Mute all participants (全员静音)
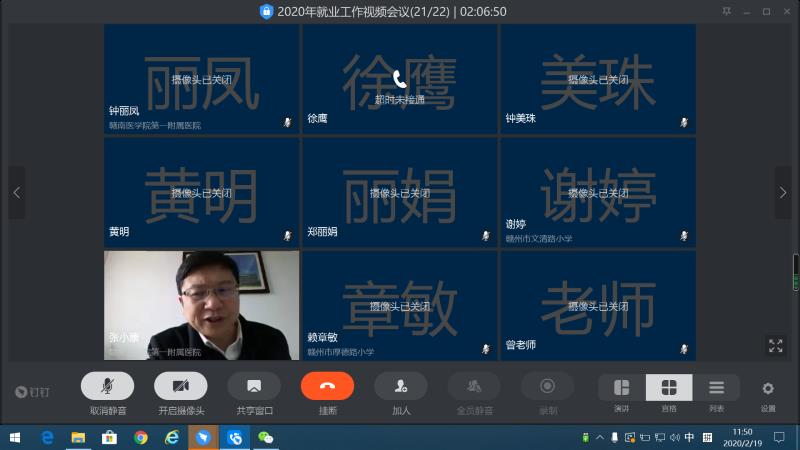Viewport: 800px width, 450px height. click(474, 386)
